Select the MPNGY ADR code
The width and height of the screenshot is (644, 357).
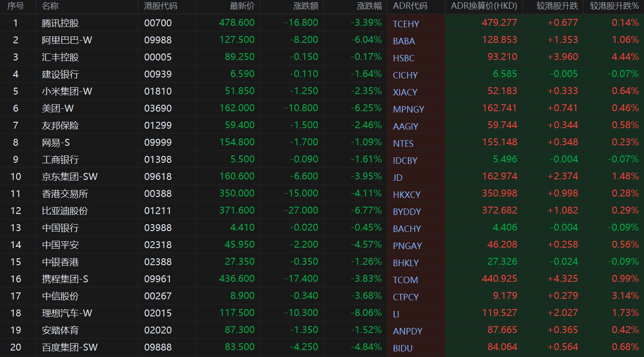pyautogui.click(x=409, y=109)
